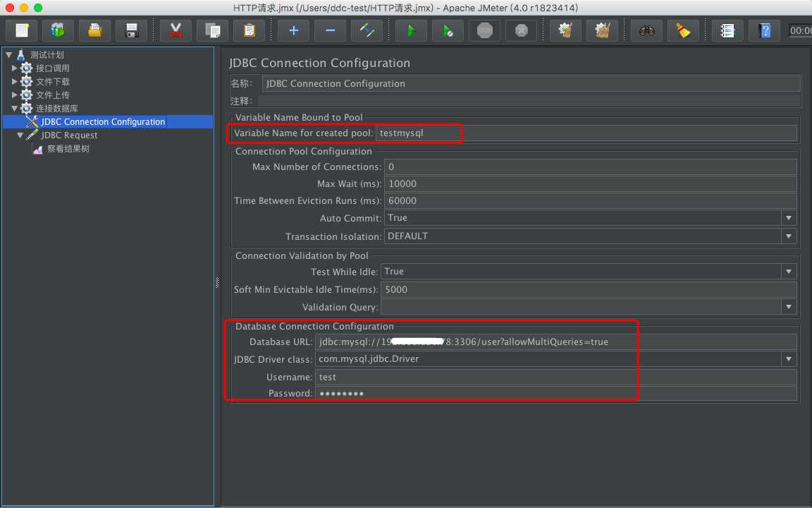This screenshot has height=508, width=812.
Task: Click the 注释 comments input field
Action: tap(529, 101)
